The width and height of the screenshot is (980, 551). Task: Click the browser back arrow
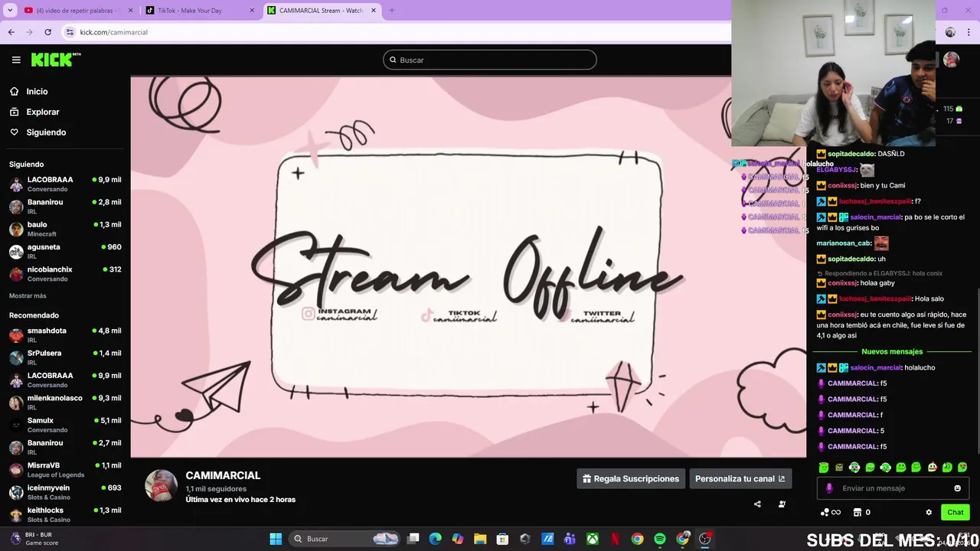tap(11, 32)
